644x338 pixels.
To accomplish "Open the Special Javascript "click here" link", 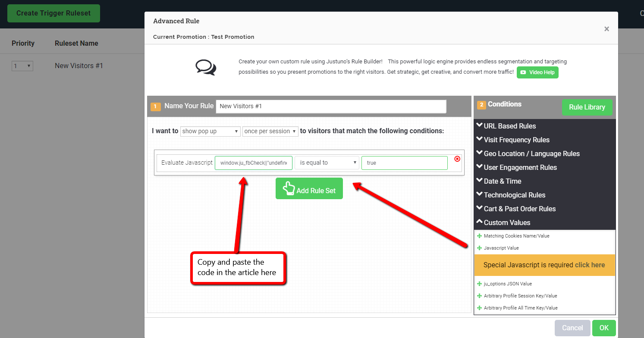I will (590, 265).
